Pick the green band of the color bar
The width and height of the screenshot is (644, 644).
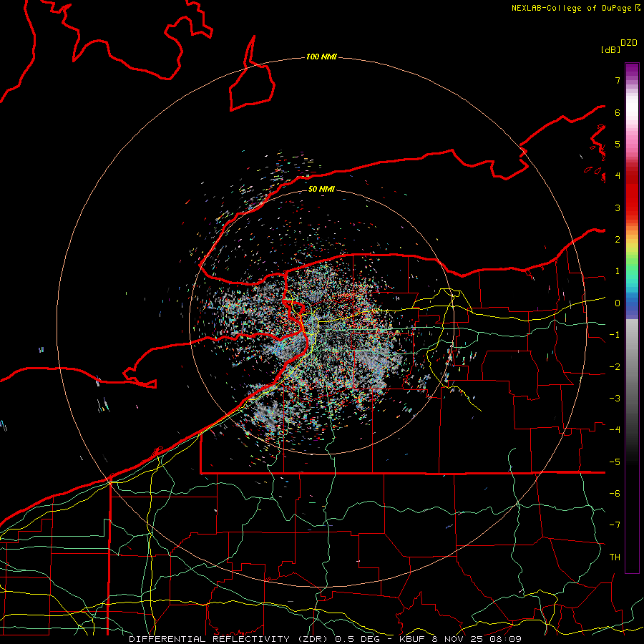click(x=632, y=263)
